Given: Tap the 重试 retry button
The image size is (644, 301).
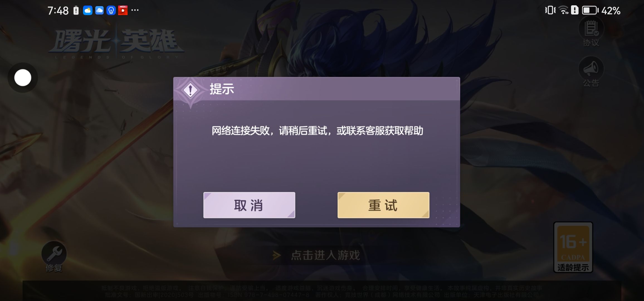Looking at the screenshot, I should 383,205.
